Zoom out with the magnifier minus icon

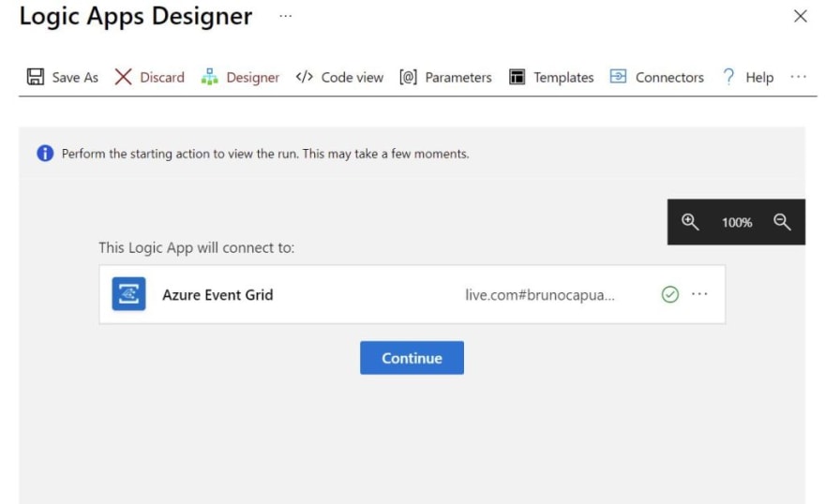782,222
